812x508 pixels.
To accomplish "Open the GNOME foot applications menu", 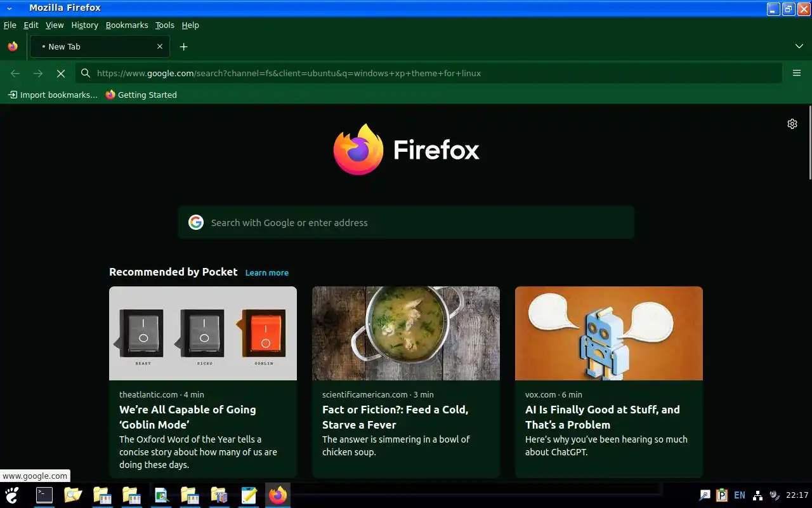I will 12,495.
